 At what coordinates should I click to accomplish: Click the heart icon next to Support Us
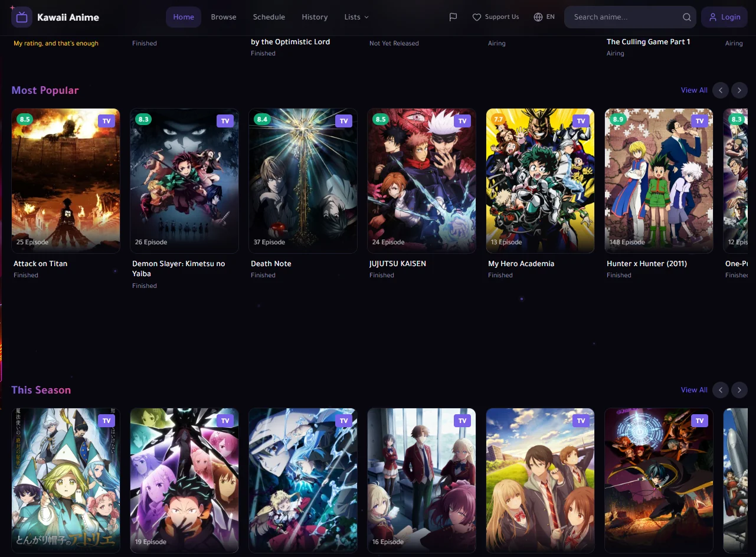(x=476, y=17)
